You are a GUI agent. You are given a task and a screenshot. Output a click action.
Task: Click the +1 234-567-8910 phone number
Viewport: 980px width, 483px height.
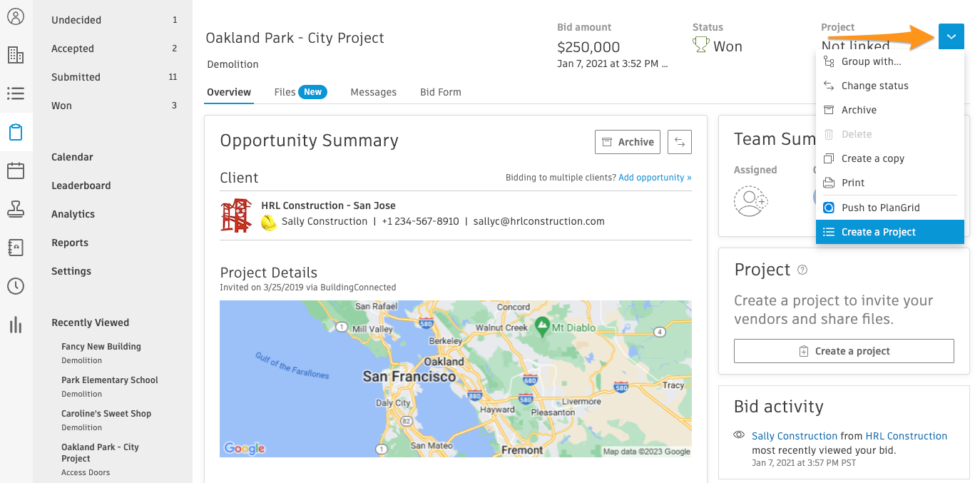[x=420, y=221]
